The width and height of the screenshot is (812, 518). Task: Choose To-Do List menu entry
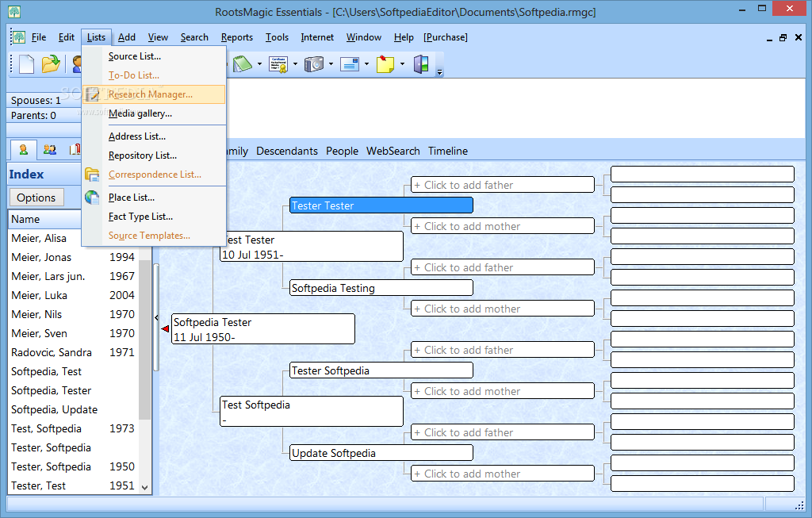[154, 75]
